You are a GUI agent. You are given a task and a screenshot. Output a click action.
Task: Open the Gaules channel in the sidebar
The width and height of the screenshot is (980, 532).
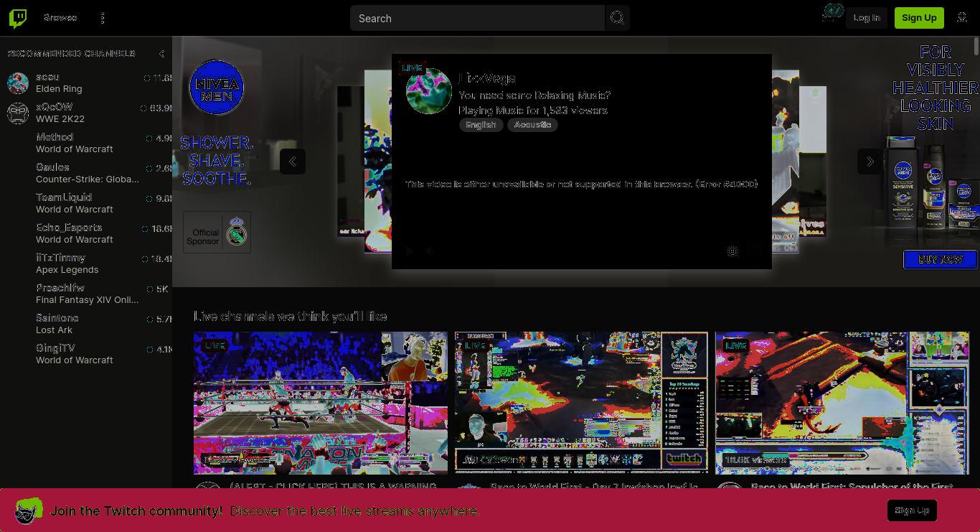click(86, 173)
